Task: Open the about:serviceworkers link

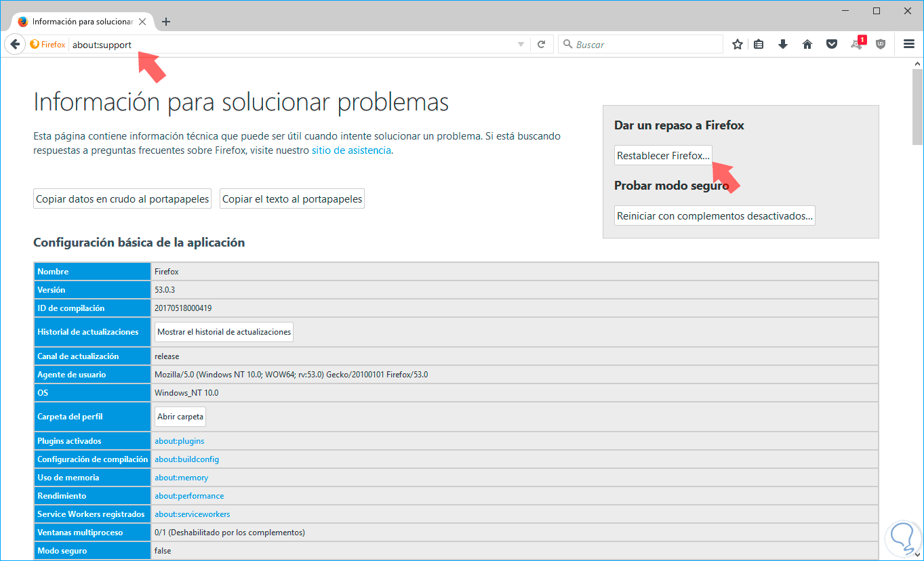Action: (192, 514)
